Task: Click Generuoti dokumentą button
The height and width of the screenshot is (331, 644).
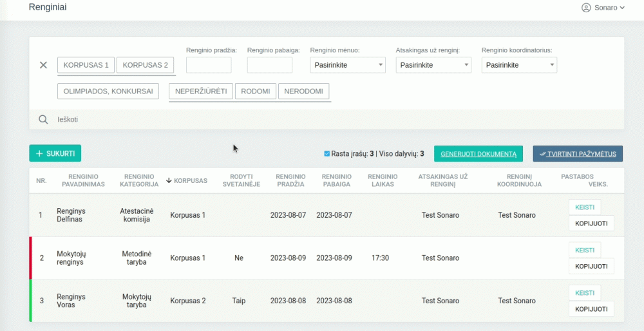Action: 478,154
